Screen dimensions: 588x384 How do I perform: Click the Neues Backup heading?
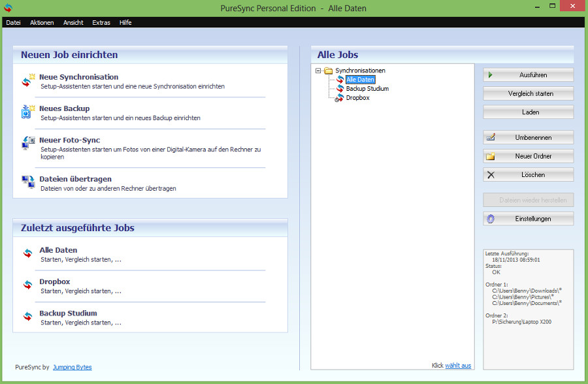pyautogui.click(x=65, y=108)
